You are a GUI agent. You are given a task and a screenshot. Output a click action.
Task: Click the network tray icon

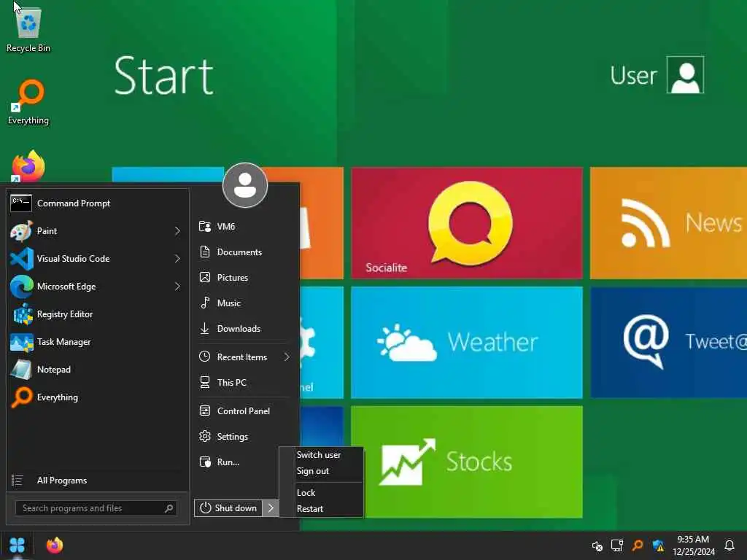(617, 545)
